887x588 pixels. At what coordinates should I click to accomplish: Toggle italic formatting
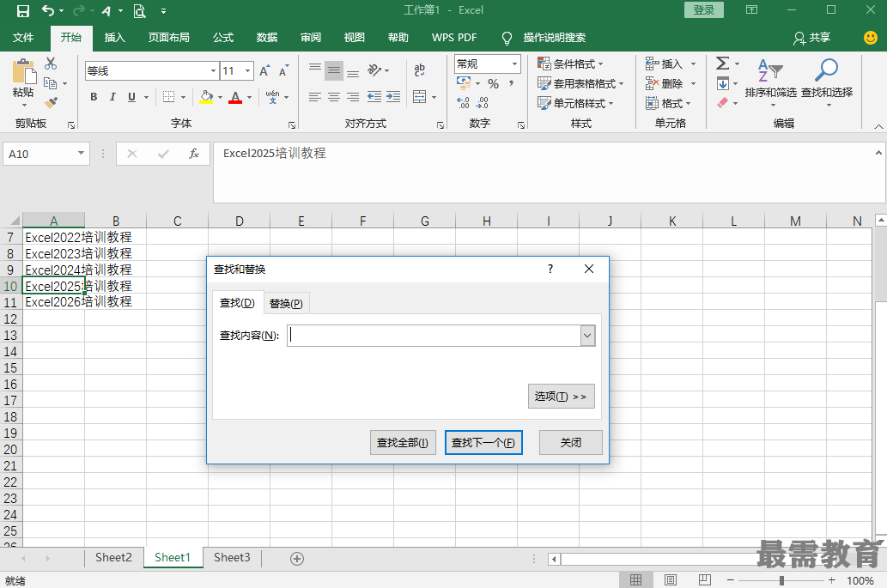(x=112, y=97)
